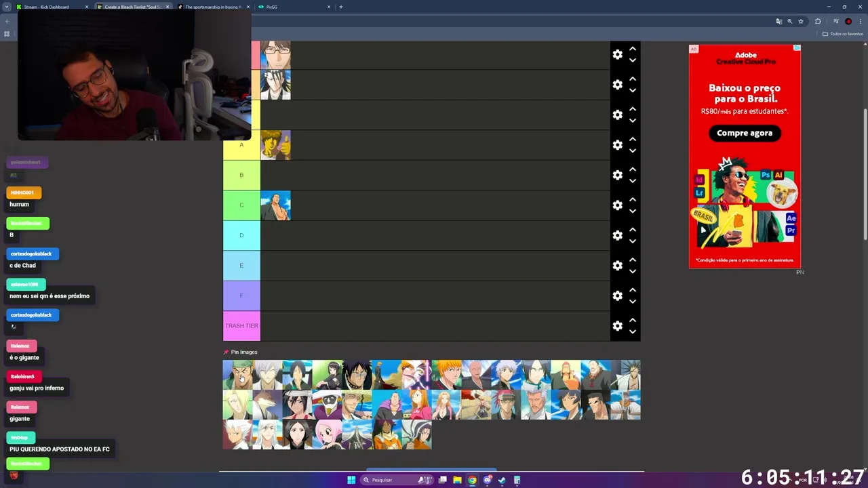Image resolution: width=868 pixels, height=488 pixels.
Task: Pick the spiky black-haired Kenpachi thumbnail in the pool
Action: click(x=625, y=375)
